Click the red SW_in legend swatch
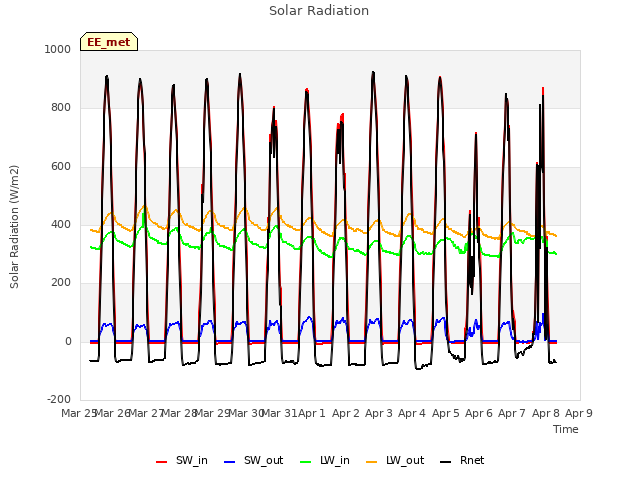The image size is (640, 480). click(162, 462)
